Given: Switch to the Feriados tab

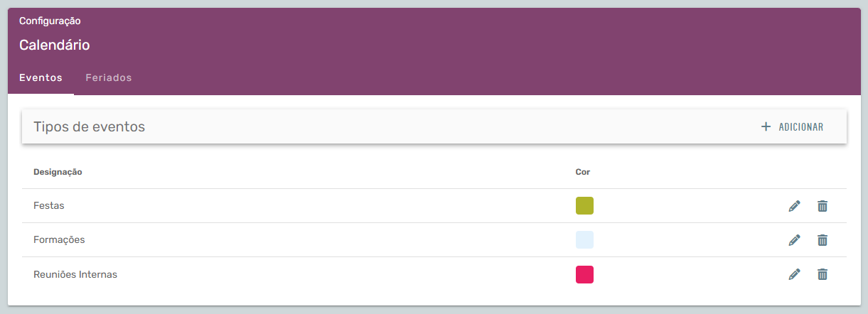Looking at the screenshot, I should point(109,77).
